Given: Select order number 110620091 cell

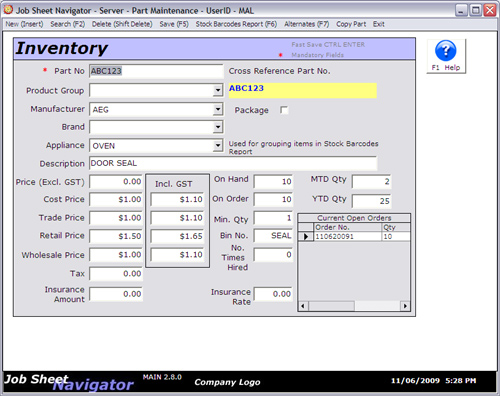Looking at the screenshot, I should pyautogui.click(x=347, y=236).
